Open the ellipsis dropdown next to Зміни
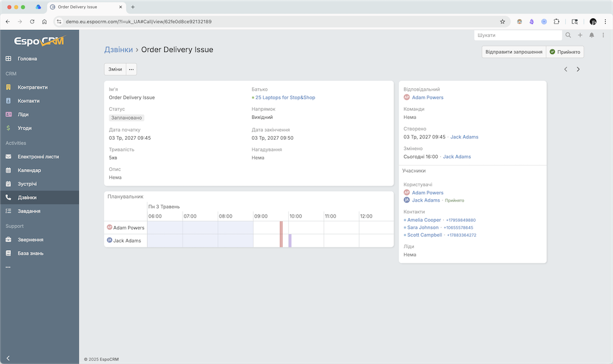 [x=131, y=69]
